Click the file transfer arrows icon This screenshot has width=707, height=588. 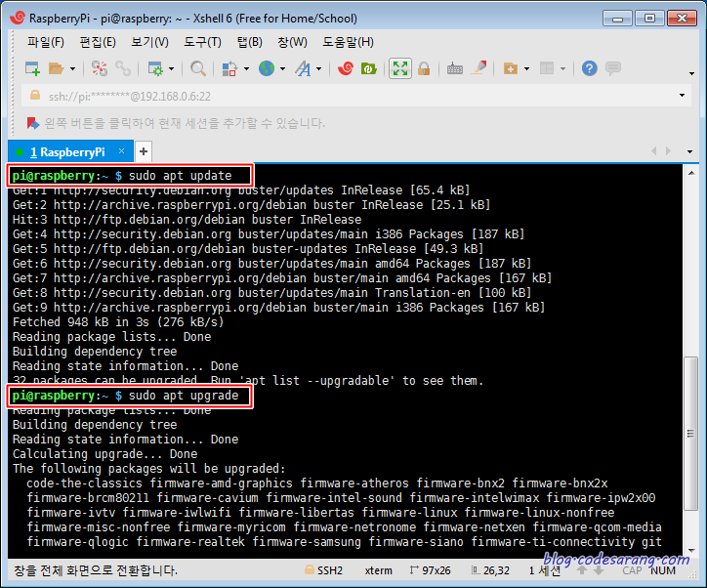click(x=229, y=68)
